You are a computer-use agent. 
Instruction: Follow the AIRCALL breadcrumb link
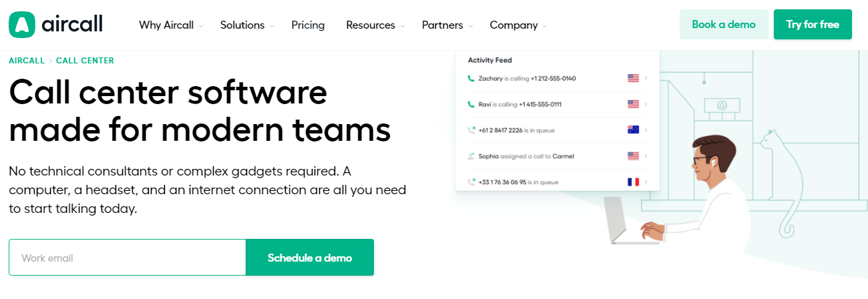coord(27,61)
